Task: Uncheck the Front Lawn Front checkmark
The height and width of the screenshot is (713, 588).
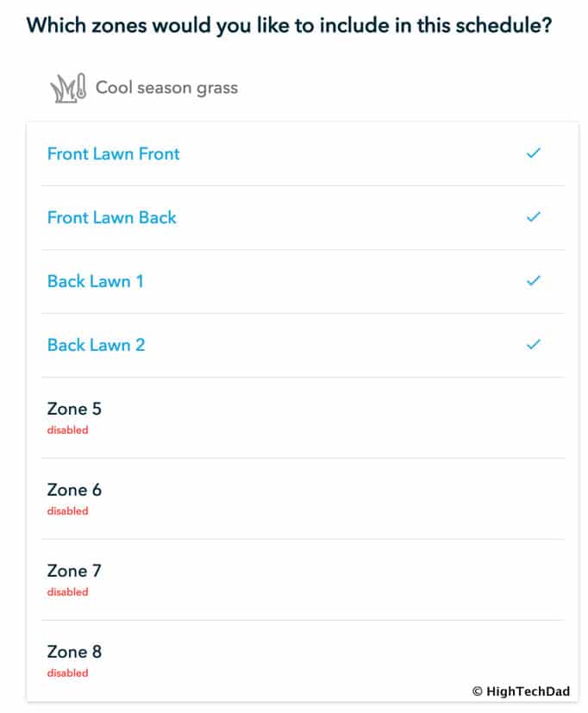Action: pyautogui.click(x=534, y=153)
